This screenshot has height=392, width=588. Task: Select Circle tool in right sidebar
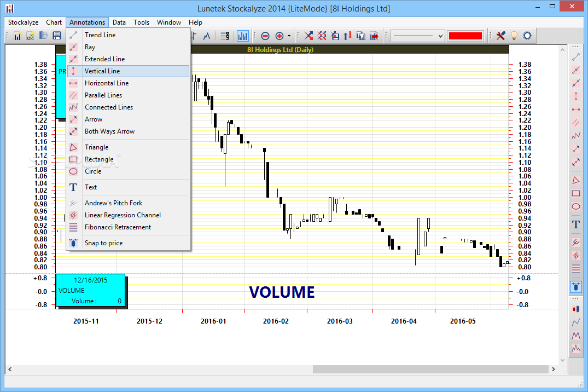(575, 206)
